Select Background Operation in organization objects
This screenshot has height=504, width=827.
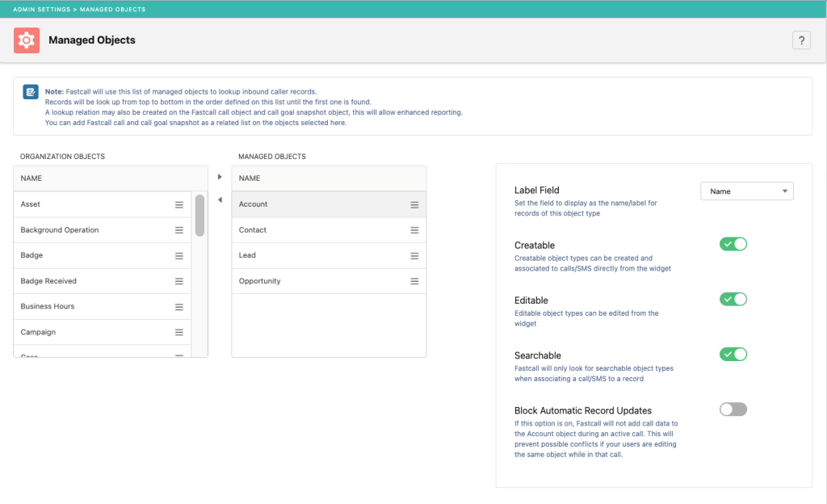pyautogui.click(x=103, y=230)
